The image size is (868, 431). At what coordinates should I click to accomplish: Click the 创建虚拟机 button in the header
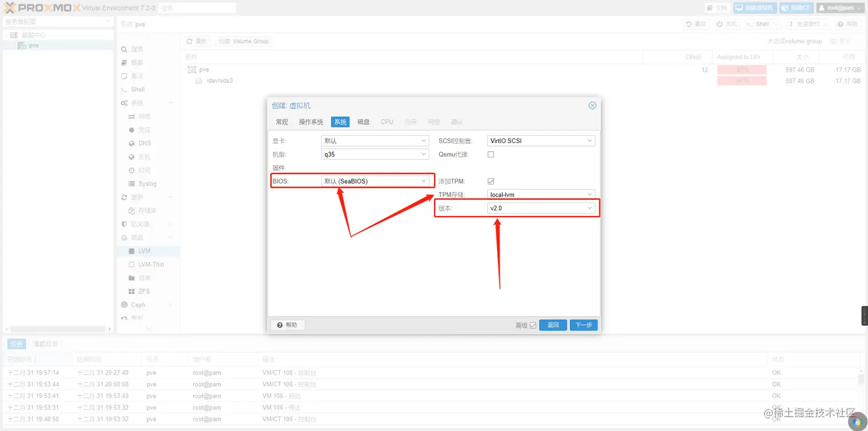pyautogui.click(x=755, y=8)
